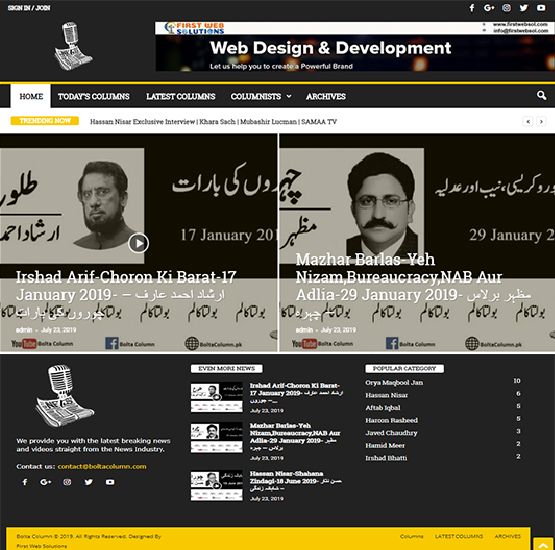555x550 pixels.
Task: Jump to top with yellow arrow button
Action: pos(544,543)
